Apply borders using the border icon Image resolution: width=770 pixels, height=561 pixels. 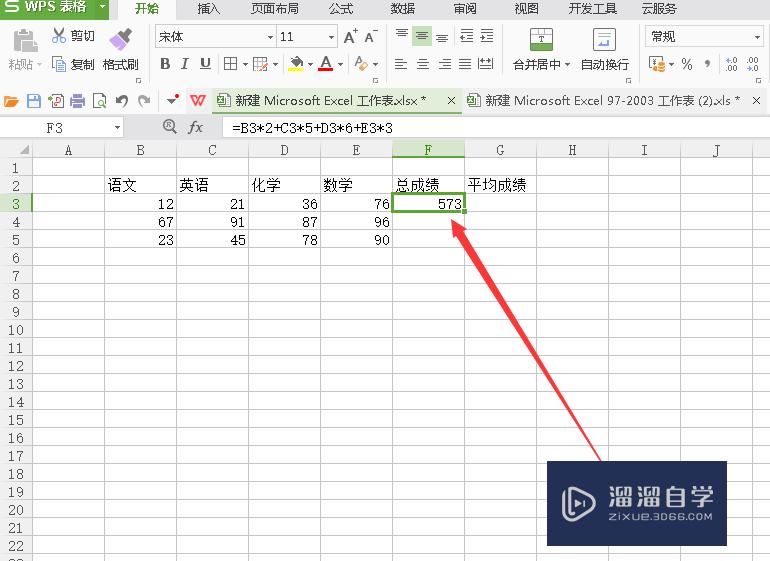pos(230,64)
